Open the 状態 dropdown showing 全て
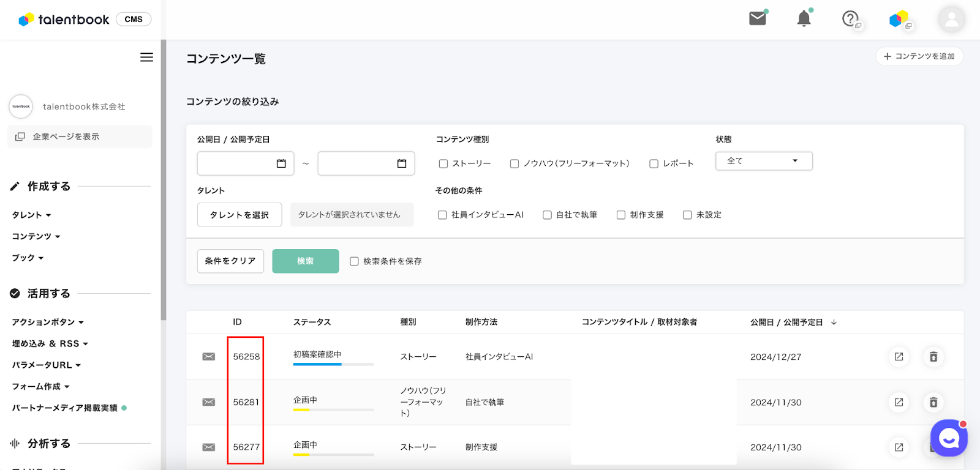Image resolution: width=980 pixels, height=470 pixels. click(x=763, y=161)
